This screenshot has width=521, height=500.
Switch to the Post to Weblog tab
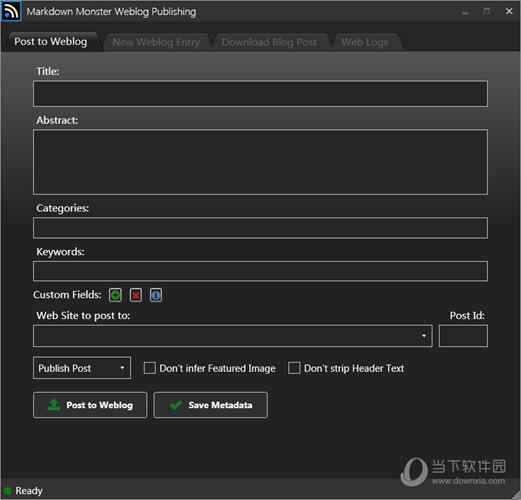(x=51, y=42)
